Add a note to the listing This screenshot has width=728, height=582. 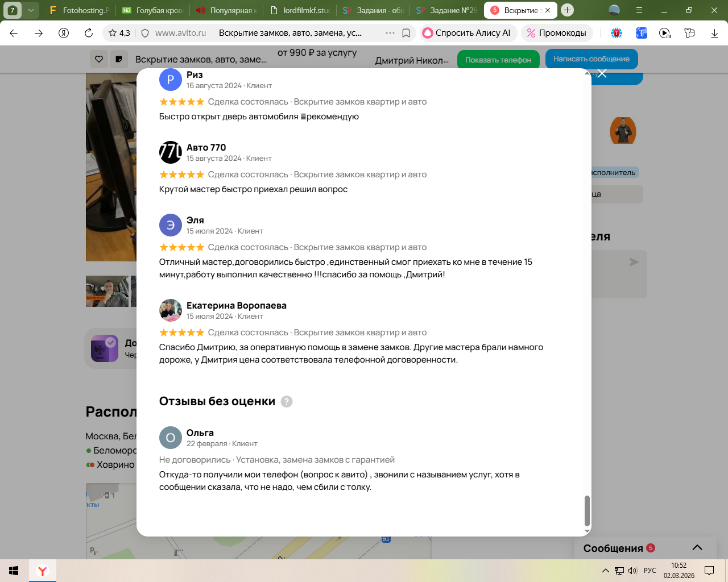[x=119, y=59]
